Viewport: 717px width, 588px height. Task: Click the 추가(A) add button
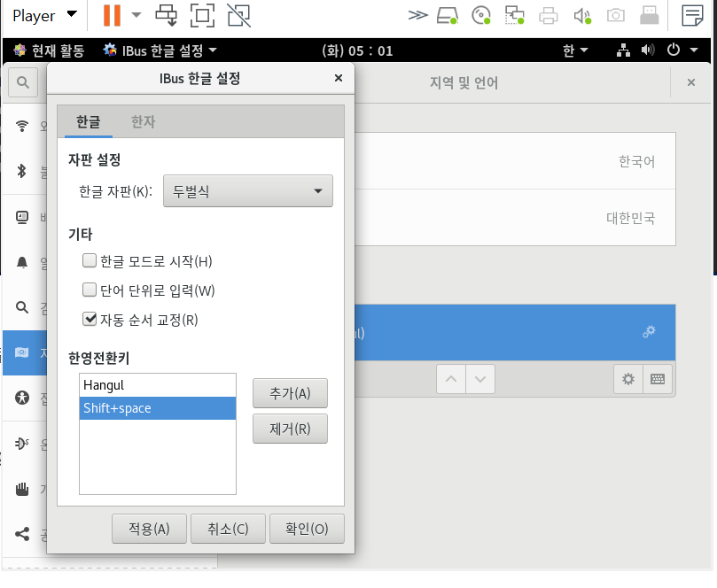pos(290,393)
